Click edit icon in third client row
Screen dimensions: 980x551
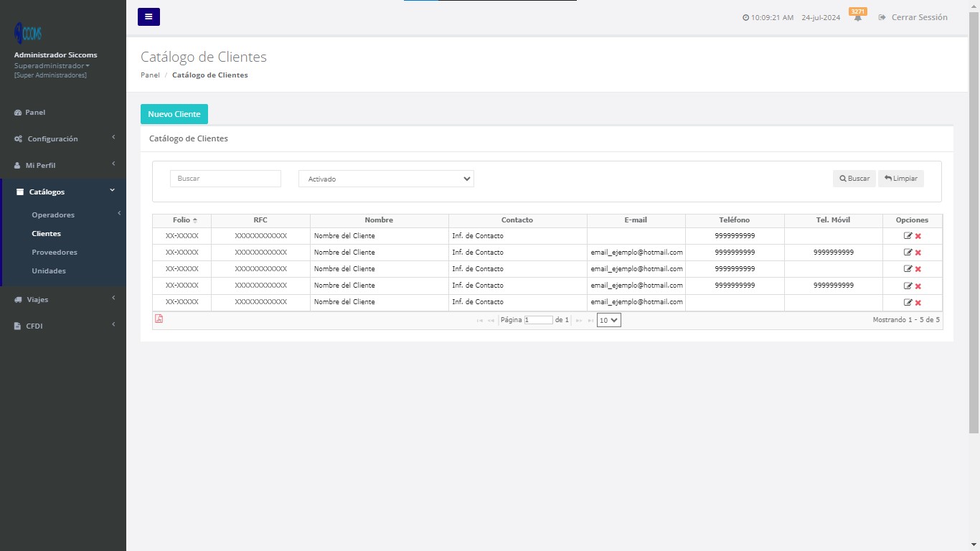point(908,269)
